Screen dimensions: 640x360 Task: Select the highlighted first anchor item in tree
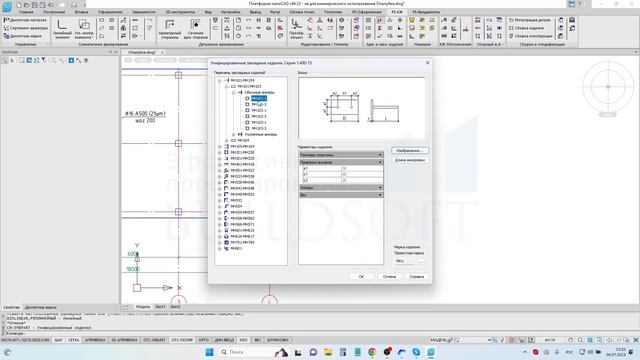[x=259, y=98]
